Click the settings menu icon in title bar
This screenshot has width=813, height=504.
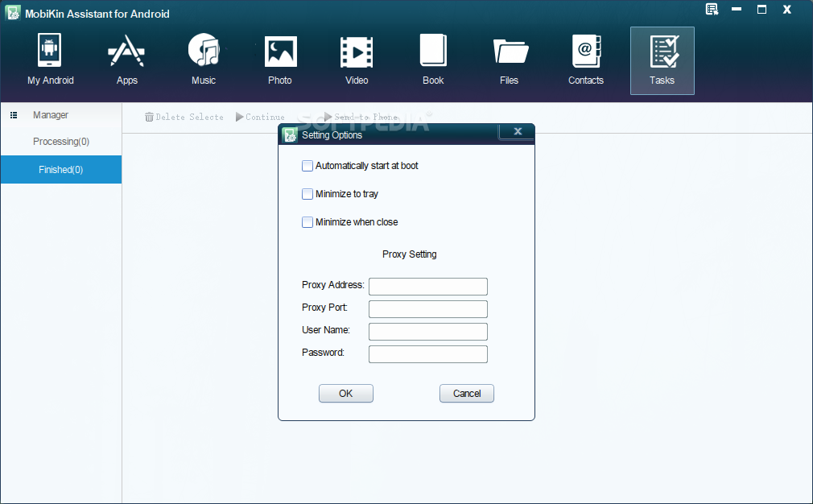coord(712,10)
